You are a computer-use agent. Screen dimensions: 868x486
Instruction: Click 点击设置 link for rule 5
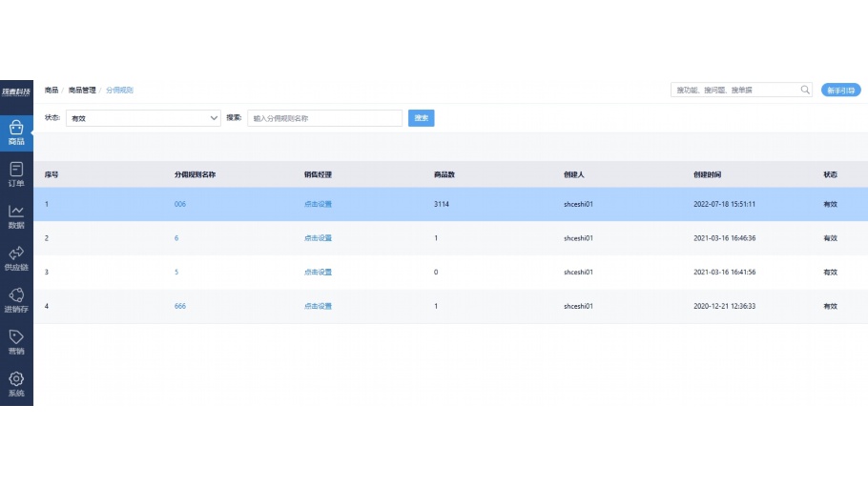point(318,273)
